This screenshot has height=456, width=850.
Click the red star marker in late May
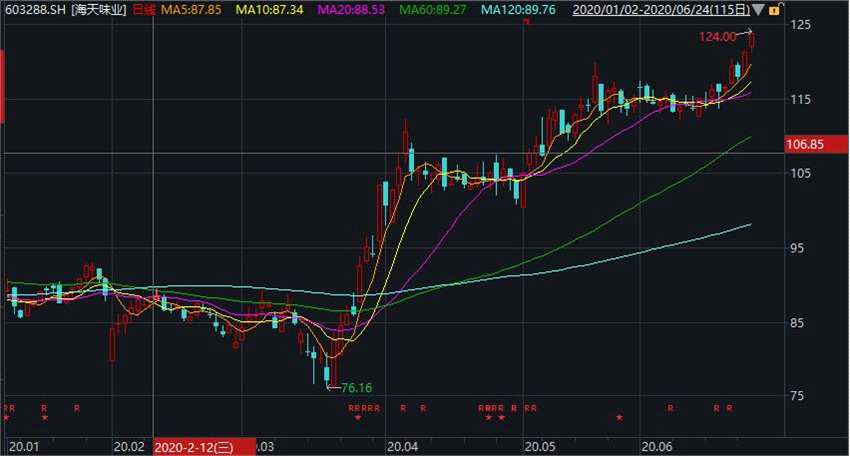pyautogui.click(x=619, y=418)
